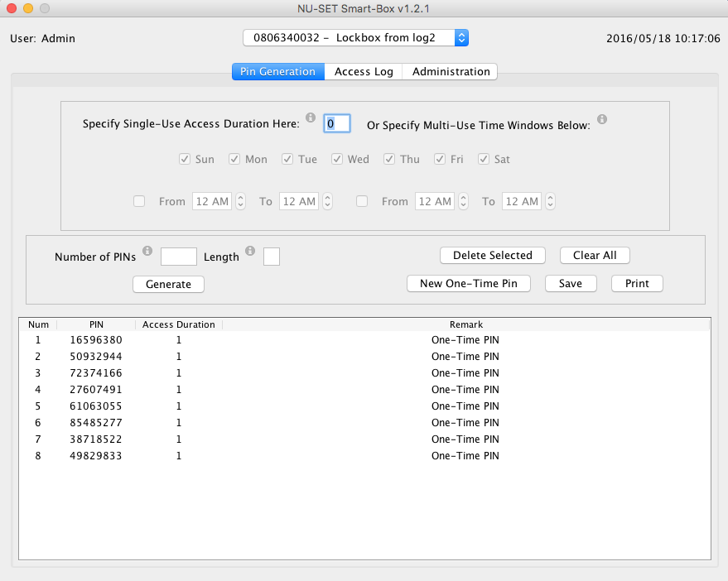The width and height of the screenshot is (728, 581).
Task: Select PIN 61063055 row
Action: (x=364, y=406)
